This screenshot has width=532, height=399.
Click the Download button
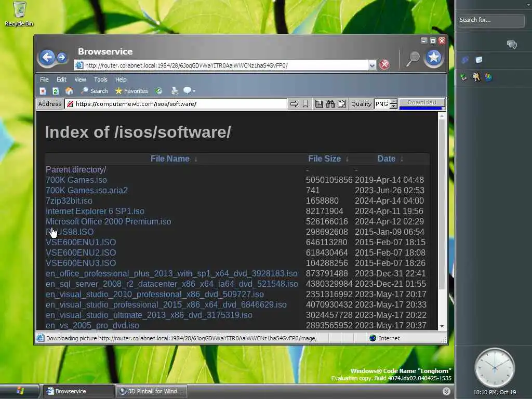422,102
